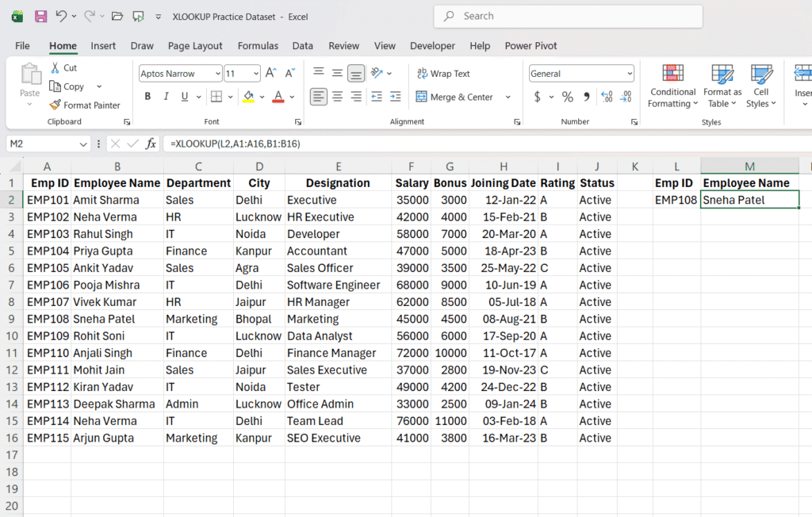
Task: Select row 10 header
Action: [11, 335]
